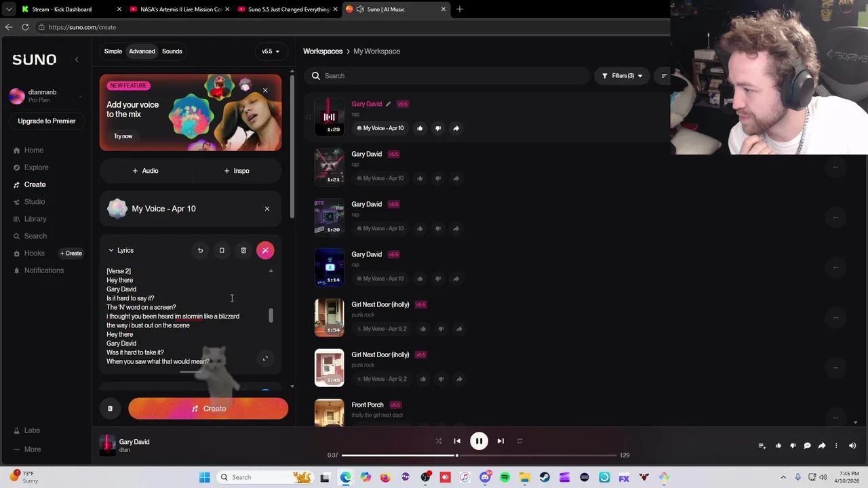Remove My Voice - Apr 10 persona

(267, 209)
